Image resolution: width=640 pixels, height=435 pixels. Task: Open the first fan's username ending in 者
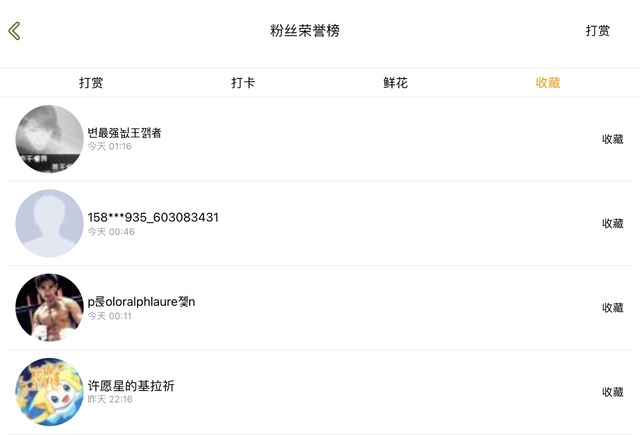(x=124, y=133)
